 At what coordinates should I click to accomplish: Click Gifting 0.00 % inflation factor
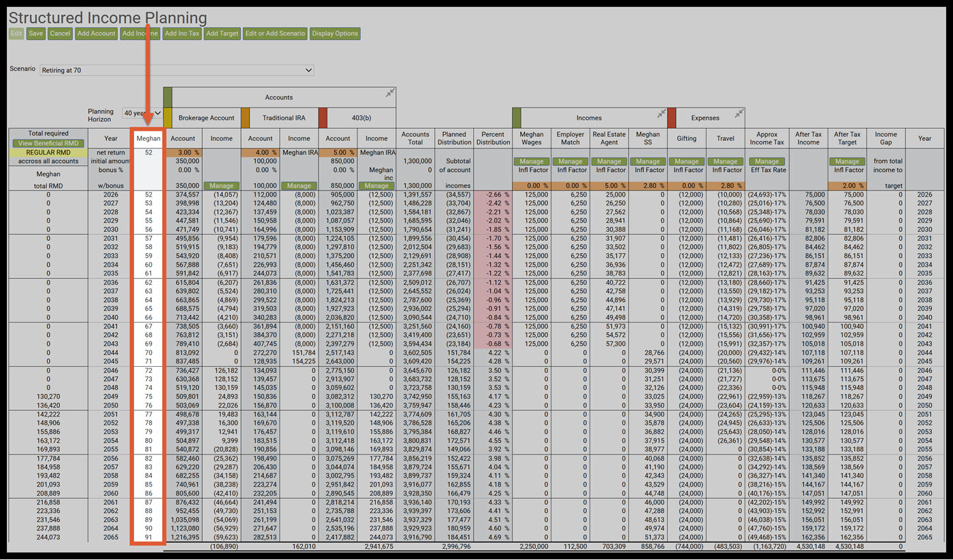(x=687, y=186)
